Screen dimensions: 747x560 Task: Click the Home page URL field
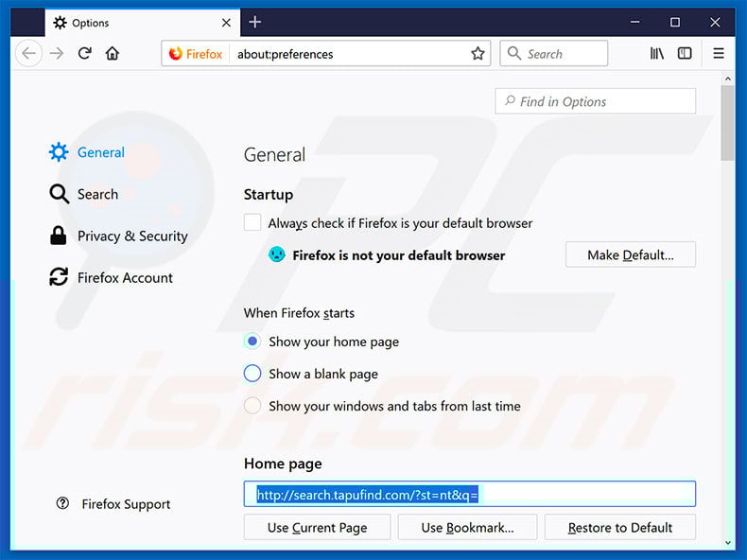tap(470, 494)
